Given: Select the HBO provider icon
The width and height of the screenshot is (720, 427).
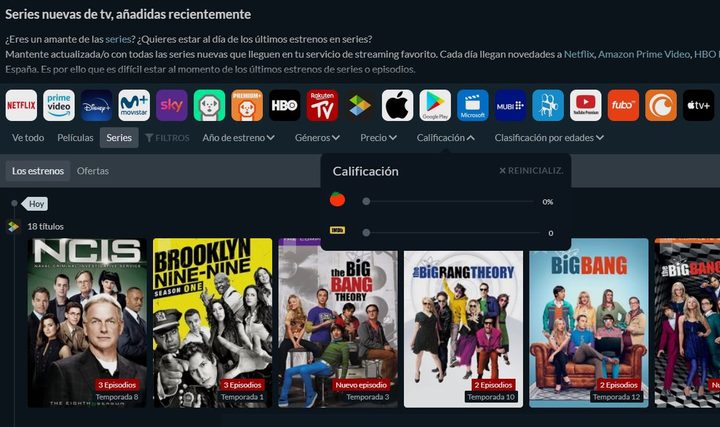Looking at the screenshot, I should tap(285, 105).
